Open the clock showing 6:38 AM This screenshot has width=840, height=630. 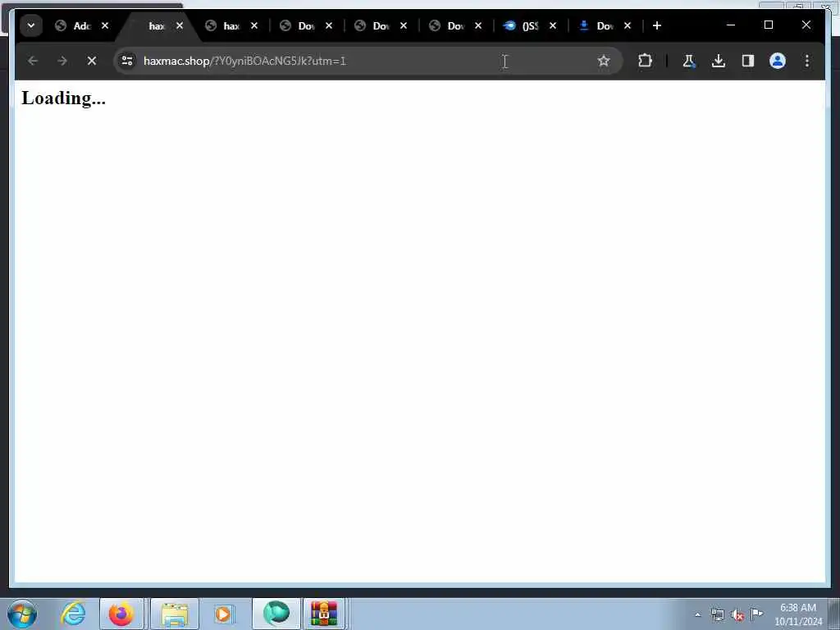pyautogui.click(x=798, y=614)
